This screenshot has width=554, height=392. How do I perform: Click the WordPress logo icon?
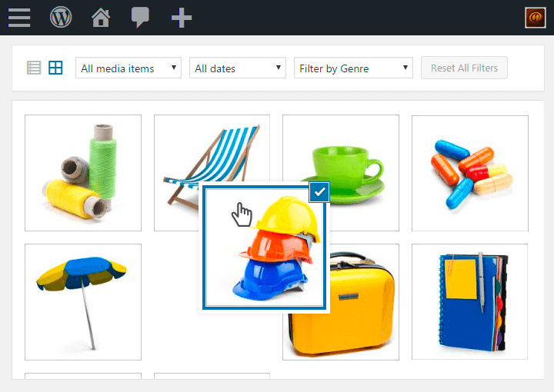tap(61, 17)
